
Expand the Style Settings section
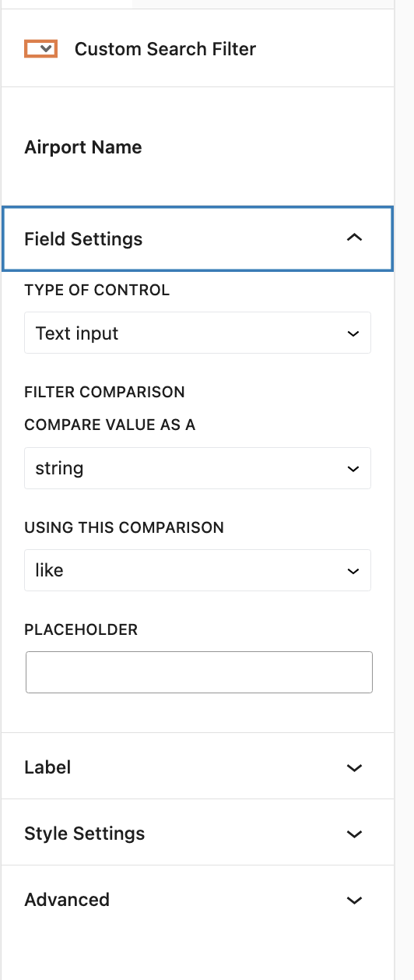[x=198, y=833]
